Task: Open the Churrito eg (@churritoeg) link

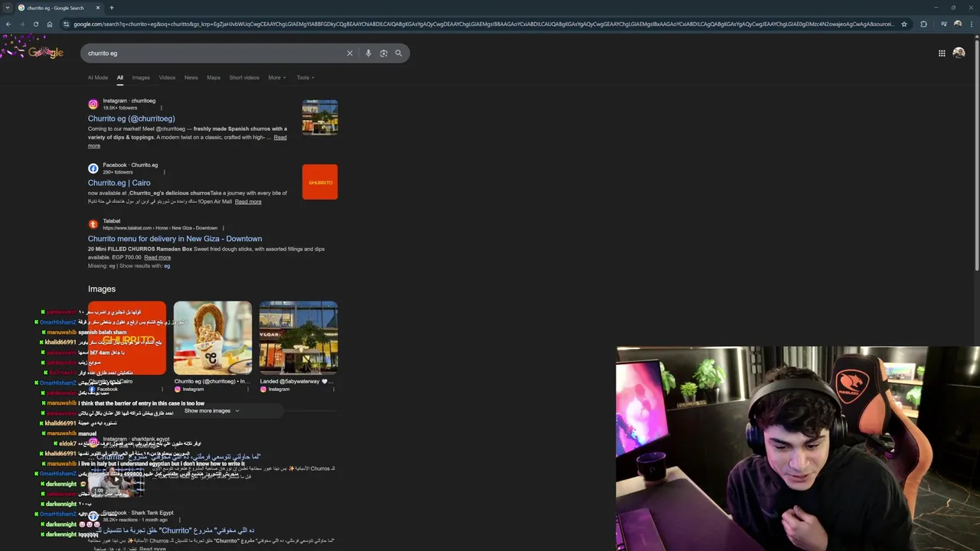Action: tap(132, 119)
